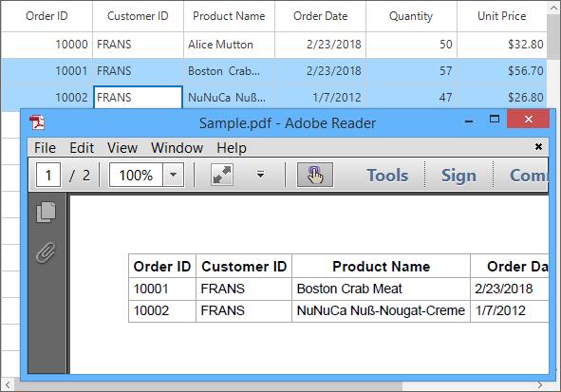Minimize the Adobe Reader window
The height and width of the screenshot is (392, 561).
click(x=469, y=121)
